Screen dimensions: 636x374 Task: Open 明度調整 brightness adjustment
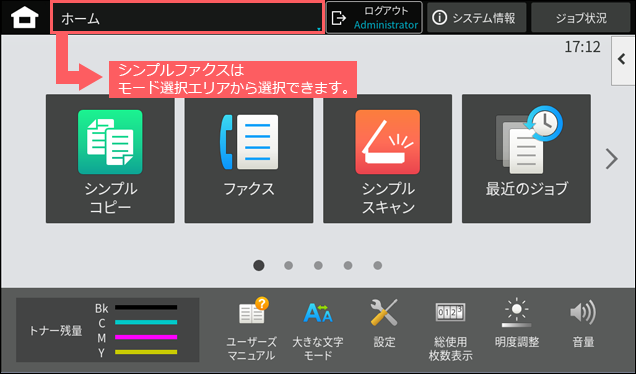pos(517,324)
